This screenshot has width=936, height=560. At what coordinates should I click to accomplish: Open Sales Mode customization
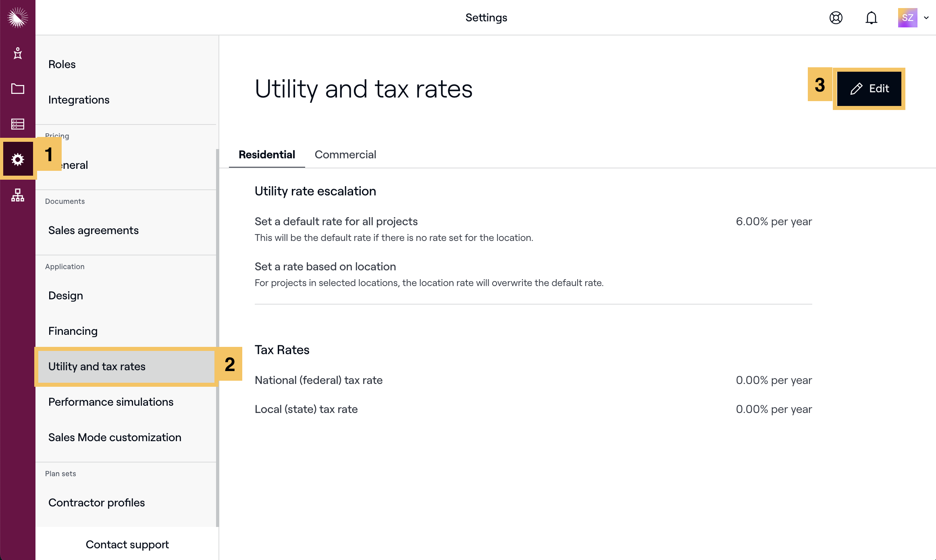114,437
